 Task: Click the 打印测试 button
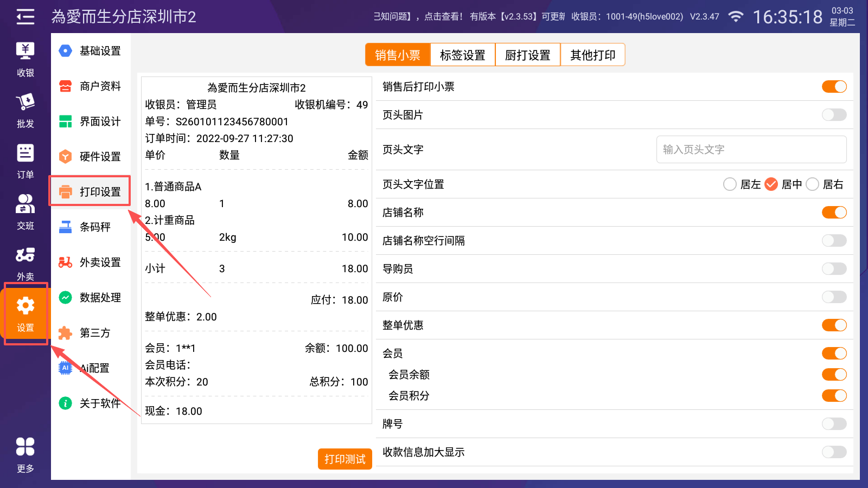tap(344, 459)
